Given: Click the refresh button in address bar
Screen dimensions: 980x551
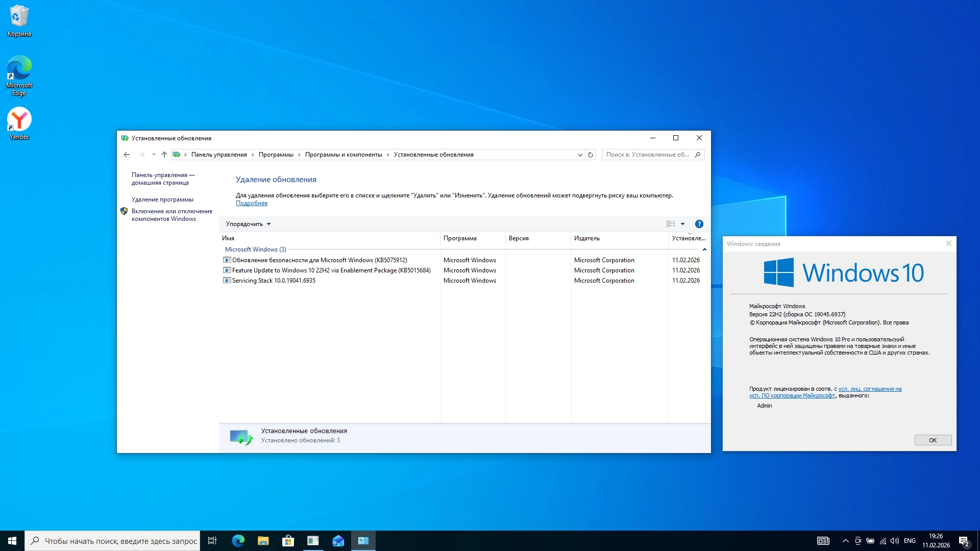Looking at the screenshot, I should [591, 155].
